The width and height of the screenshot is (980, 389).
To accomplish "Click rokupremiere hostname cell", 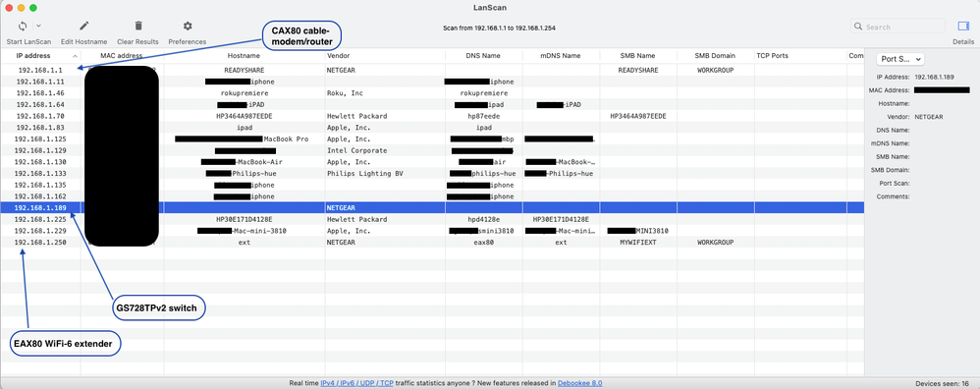I will pos(244,93).
